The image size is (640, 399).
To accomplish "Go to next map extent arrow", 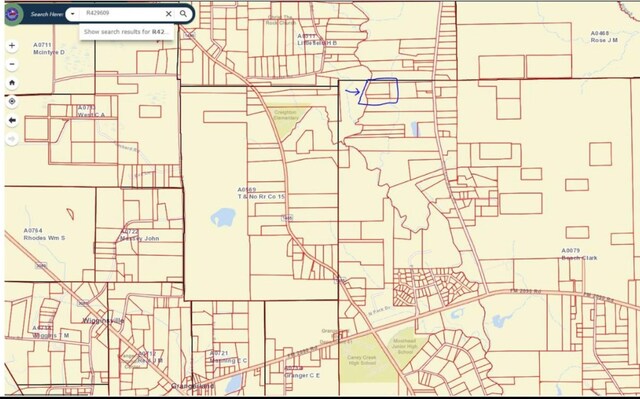I will pos(12,139).
